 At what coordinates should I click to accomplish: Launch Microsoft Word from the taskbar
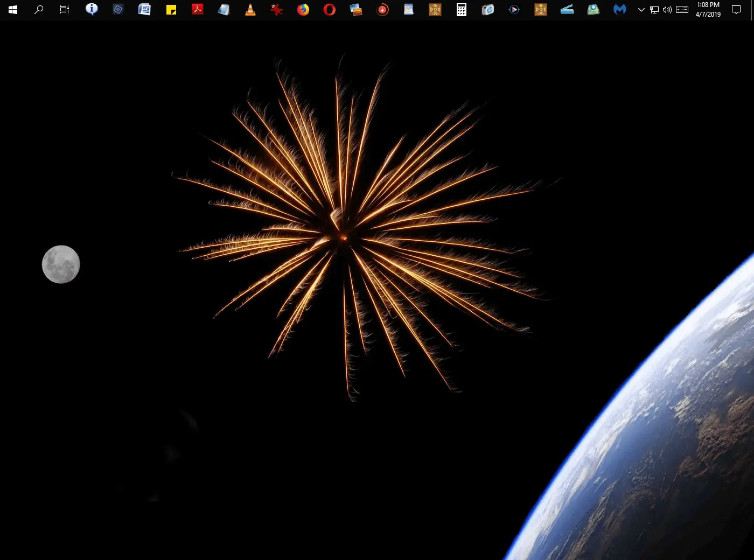144,10
